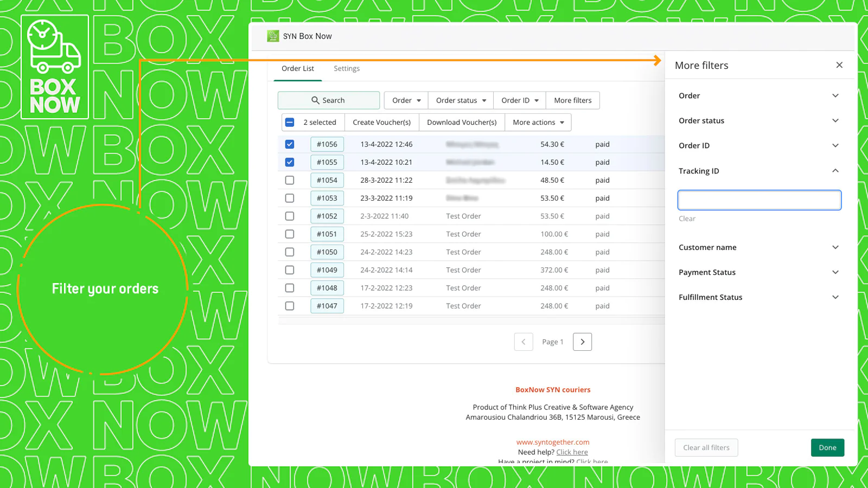Image resolution: width=868 pixels, height=488 pixels.
Task: Click Create Voucher(s) button
Action: (382, 123)
